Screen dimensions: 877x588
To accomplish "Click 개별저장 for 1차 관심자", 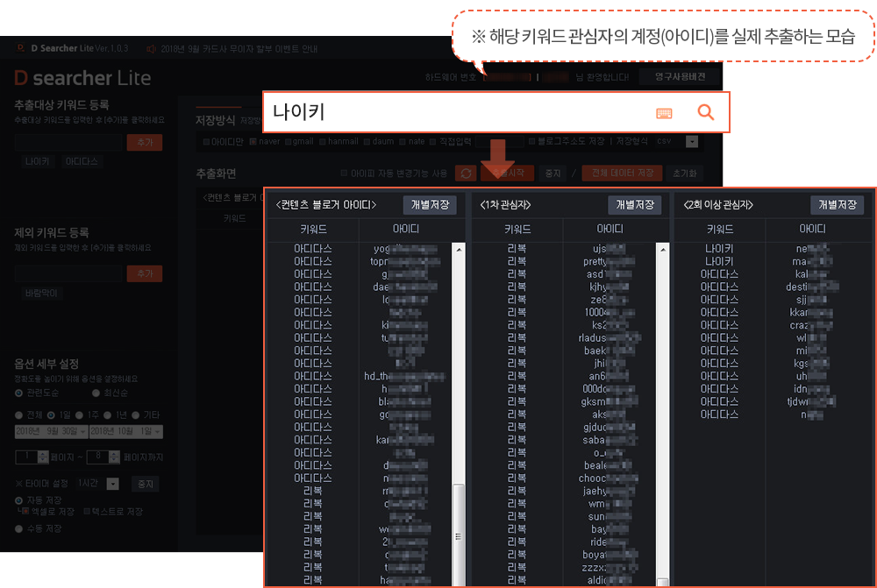I will [x=634, y=205].
